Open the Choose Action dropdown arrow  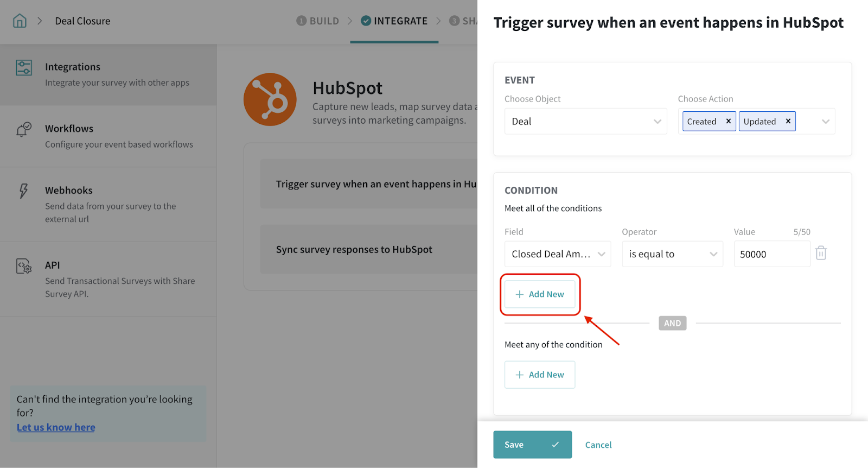pyautogui.click(x=825, y=122)
